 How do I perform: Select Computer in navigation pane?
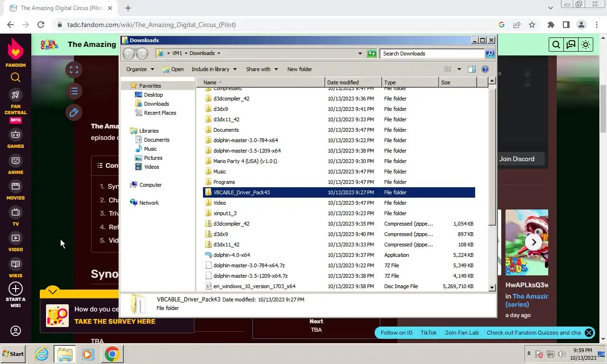(150, 185)
